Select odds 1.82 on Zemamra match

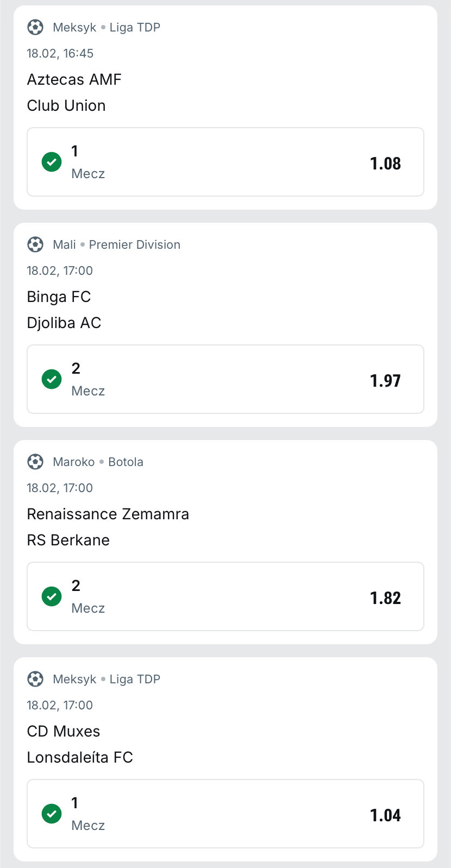[x=385, y=597]
